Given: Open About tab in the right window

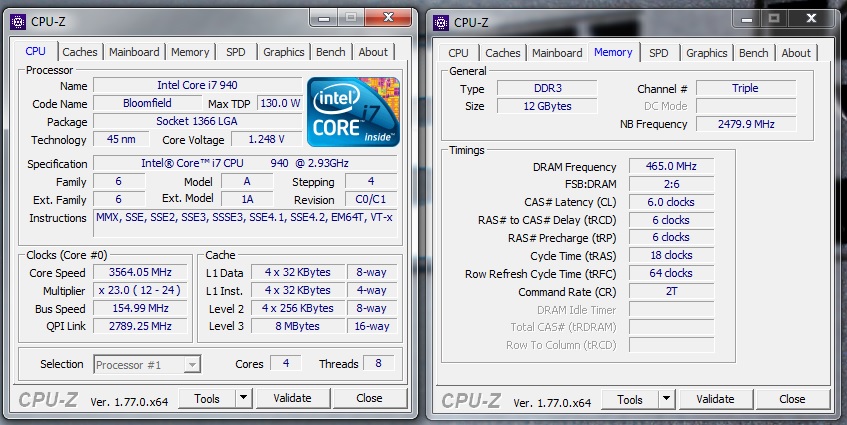Looking at the screenshot, I should [x=796, y=53].
